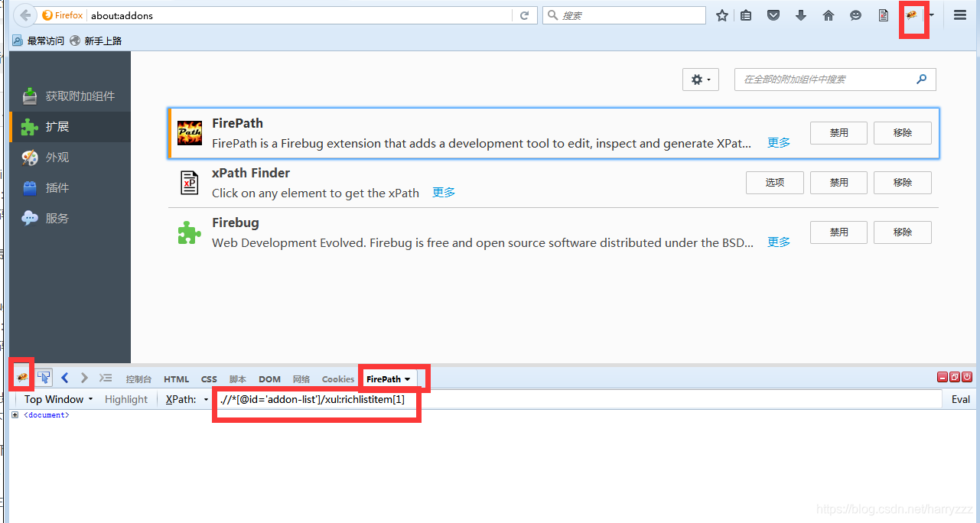Click the FirePath extension name

237,123
